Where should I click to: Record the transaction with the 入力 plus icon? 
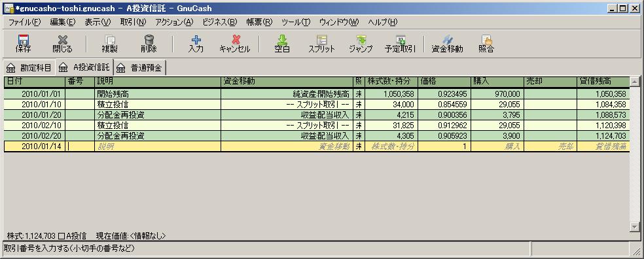point(196,44)
